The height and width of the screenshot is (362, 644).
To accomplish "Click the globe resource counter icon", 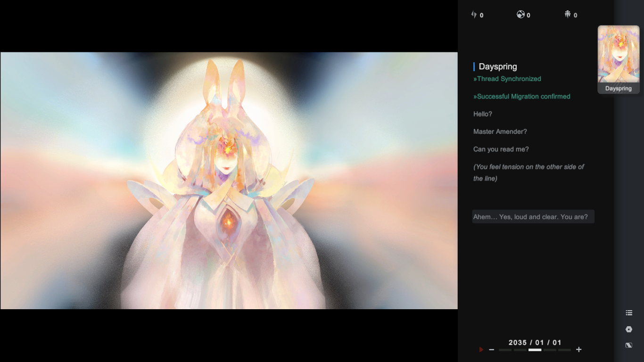I will coord(520,15).
